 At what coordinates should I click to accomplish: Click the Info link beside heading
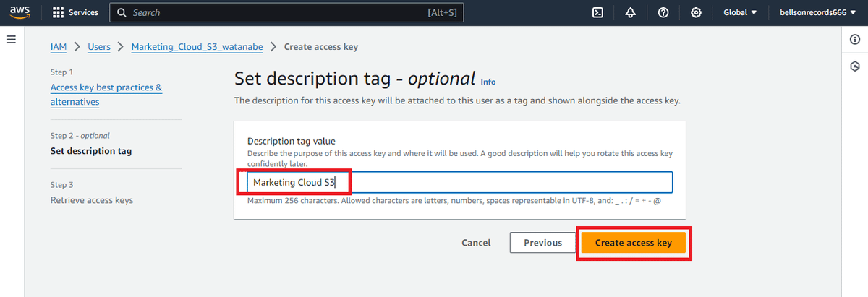(488, 82)
